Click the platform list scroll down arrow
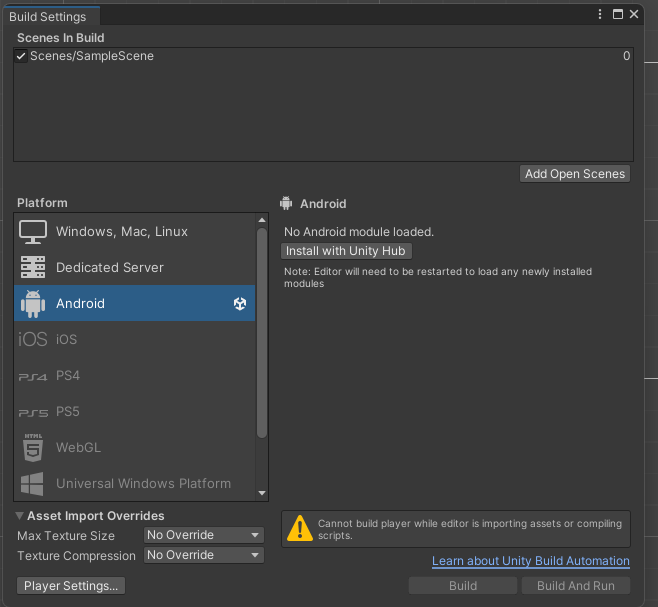 tap(262, 493)
